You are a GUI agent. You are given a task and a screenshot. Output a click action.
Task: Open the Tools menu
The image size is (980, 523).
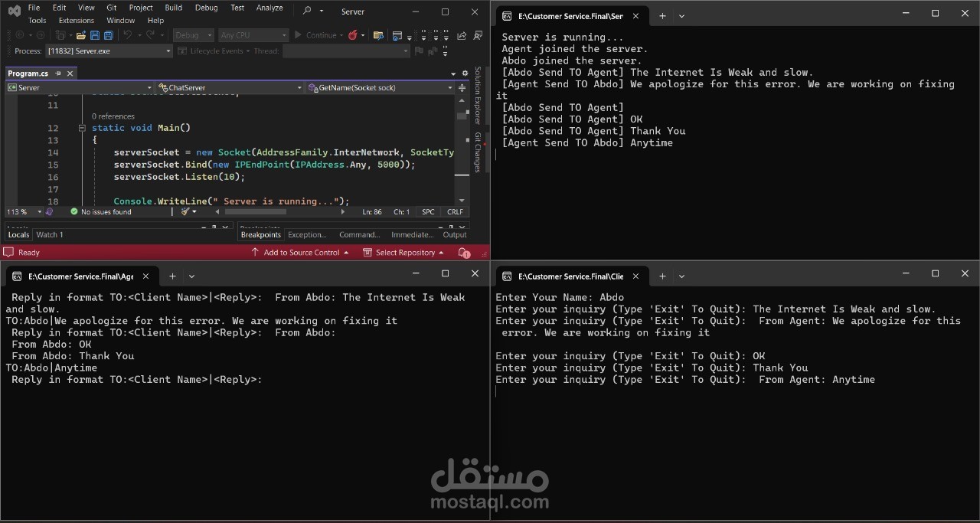[37, 21]
